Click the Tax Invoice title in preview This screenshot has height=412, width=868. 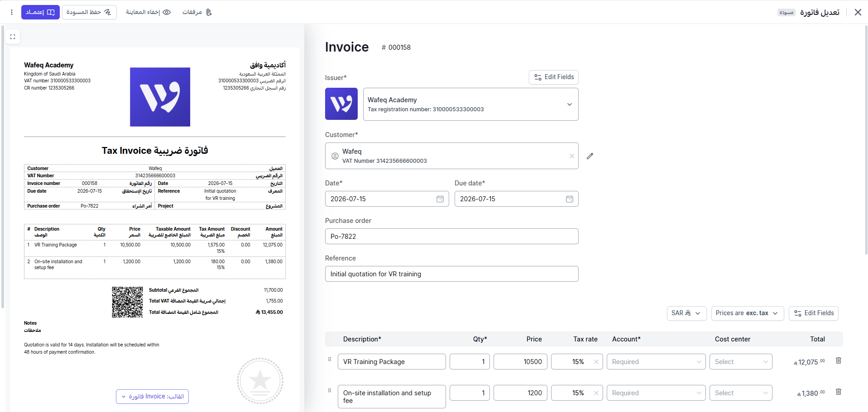pos(155,151)
